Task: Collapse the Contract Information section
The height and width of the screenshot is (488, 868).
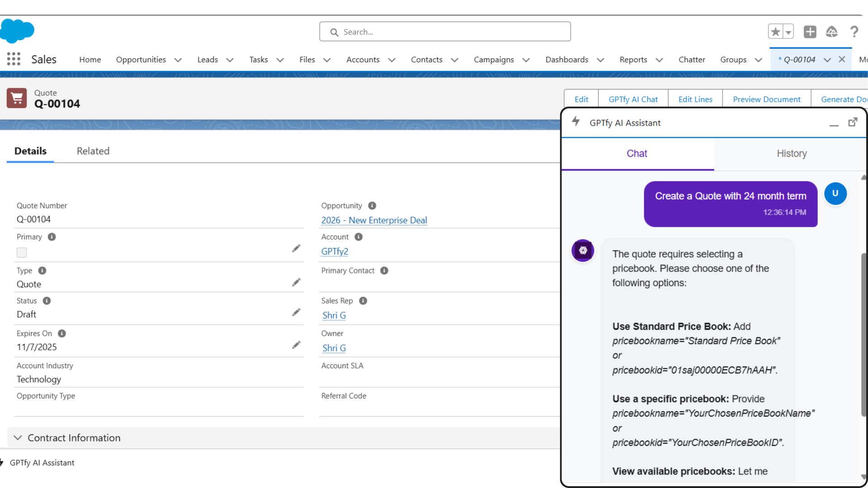Action: [x=18, y=438]
